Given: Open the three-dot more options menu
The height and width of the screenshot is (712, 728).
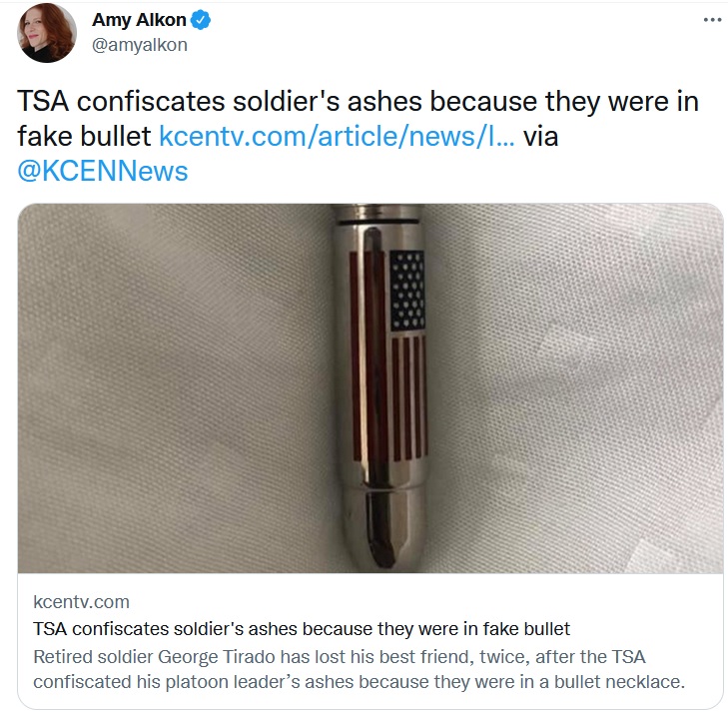Looking at the screenshot, I should 712,20.
